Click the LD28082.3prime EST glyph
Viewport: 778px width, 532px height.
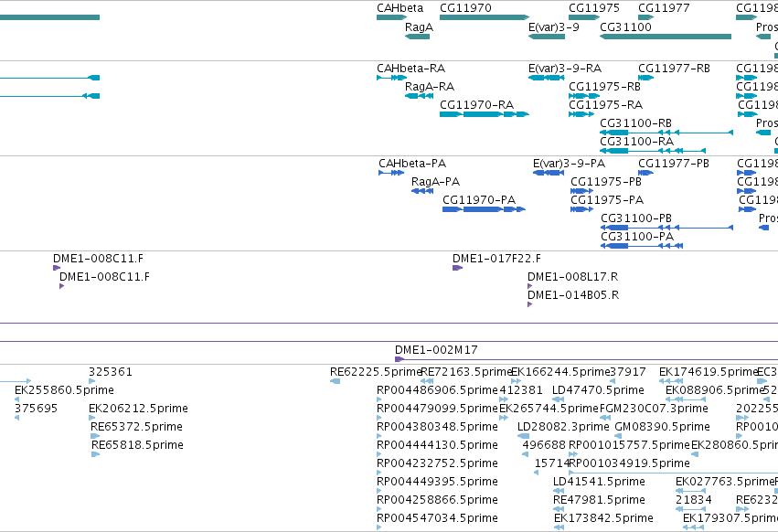click(x=523, y=436)
